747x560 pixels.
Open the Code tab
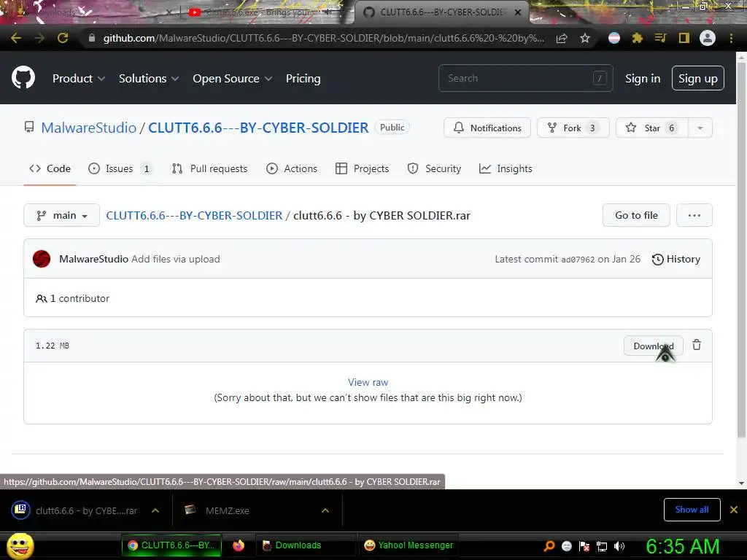point(50,168)
